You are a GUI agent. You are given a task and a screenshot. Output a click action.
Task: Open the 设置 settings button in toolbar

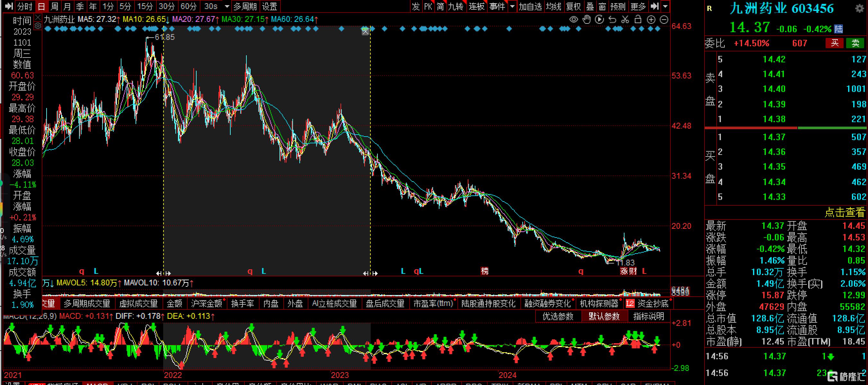point(270,6)
